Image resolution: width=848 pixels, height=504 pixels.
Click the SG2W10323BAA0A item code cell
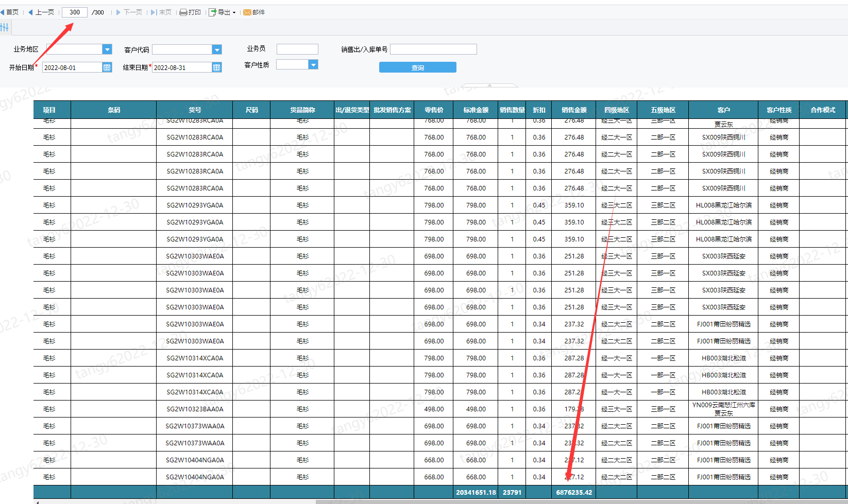(195, 409)
